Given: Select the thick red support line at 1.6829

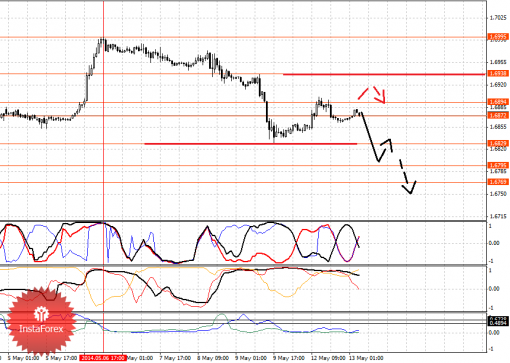Looking at the screenshot, I should 251,144.
